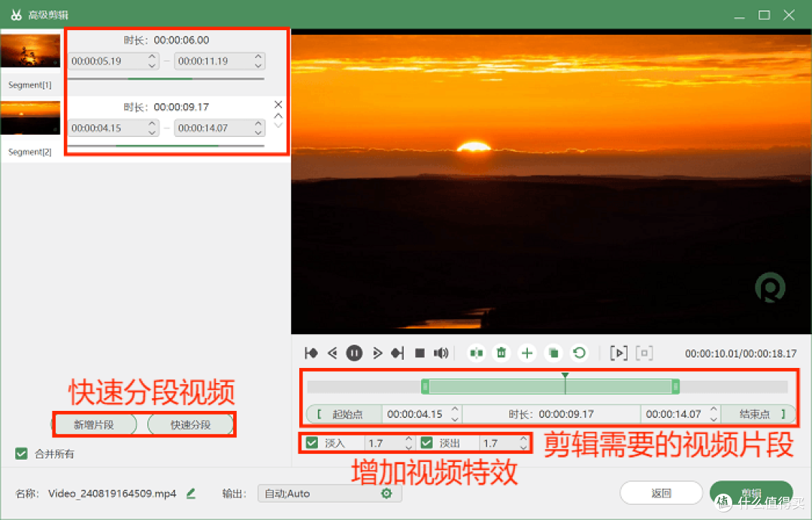Click the 00:00:10.01/00:00:18.17 time readout

click(x=741, y=354)
